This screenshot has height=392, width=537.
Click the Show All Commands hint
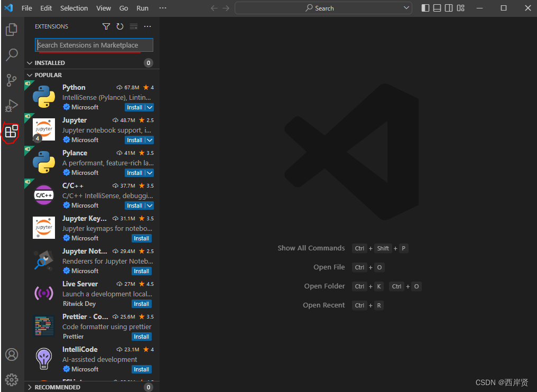point(311,248)
